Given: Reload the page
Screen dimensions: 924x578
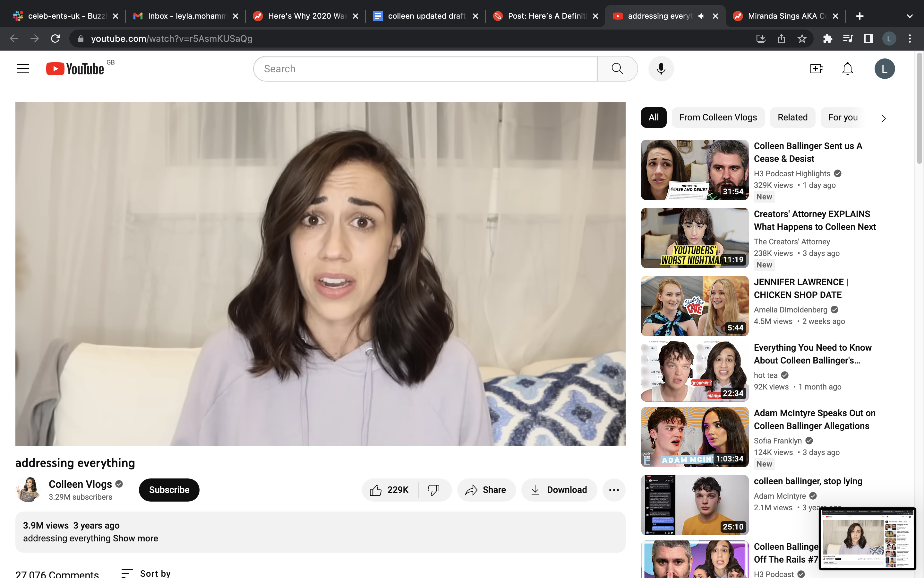Looking at the screenshot, I should tap(56, 39).
